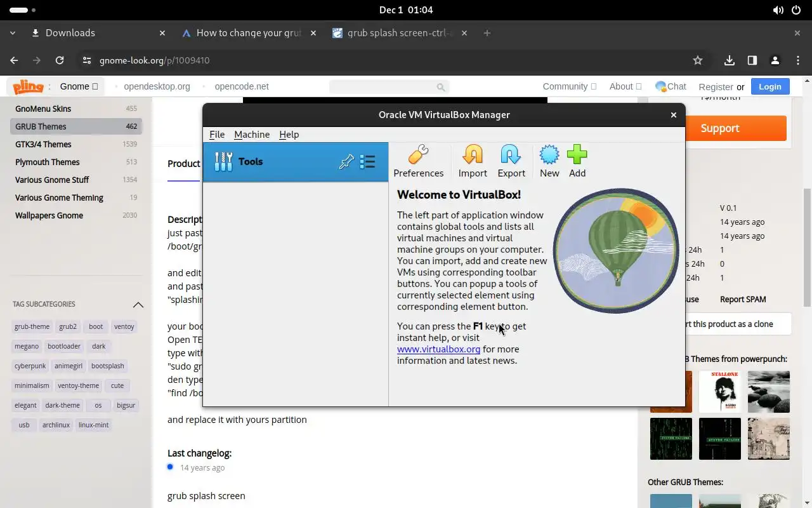Open the File menu in VirtualBox
The width and height of the screenshot is (812, 508).
point(217,134)
